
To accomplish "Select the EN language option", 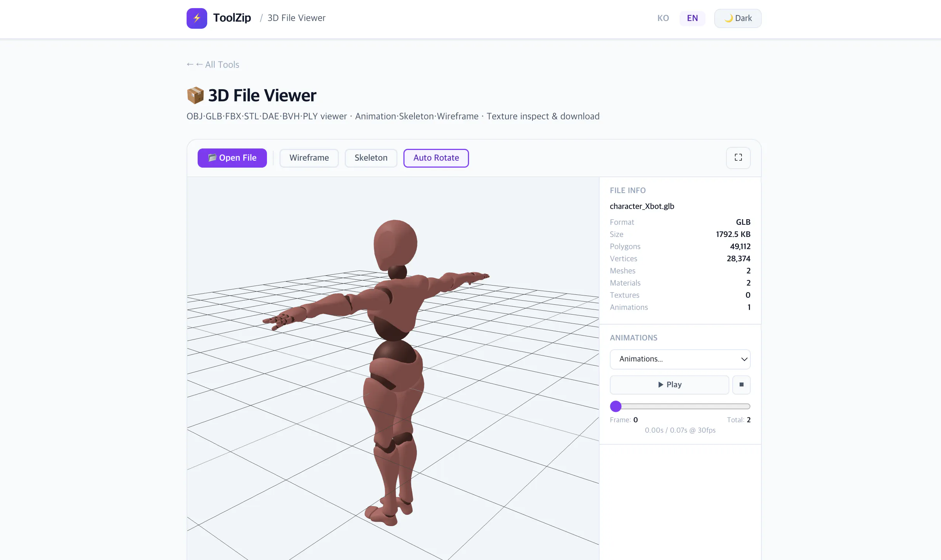I will click(692, 18).
